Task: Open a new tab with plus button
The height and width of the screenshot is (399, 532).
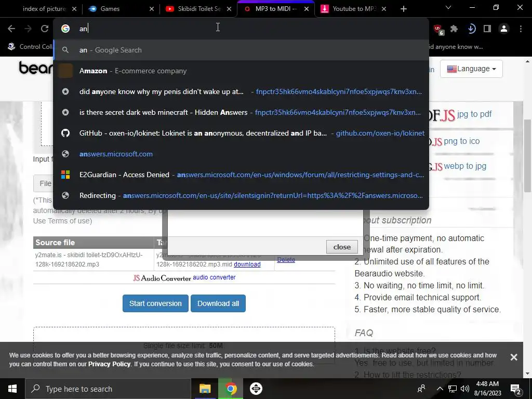Action: point(403,9)
